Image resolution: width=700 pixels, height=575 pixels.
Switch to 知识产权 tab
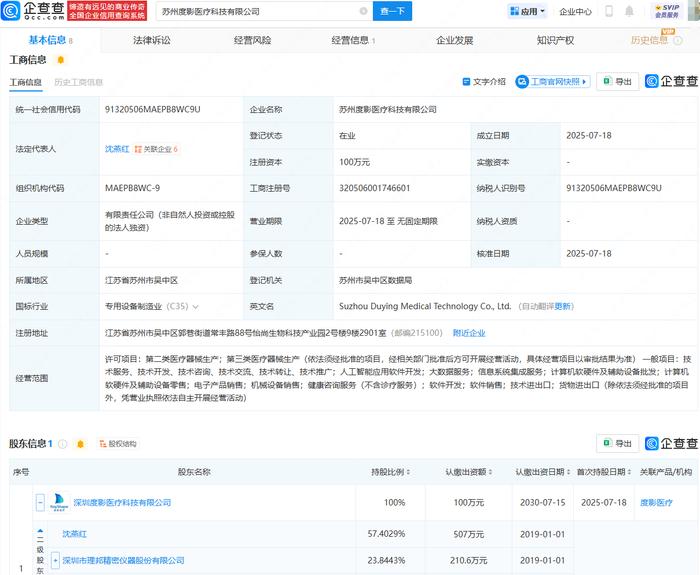[x=555, y=40]
